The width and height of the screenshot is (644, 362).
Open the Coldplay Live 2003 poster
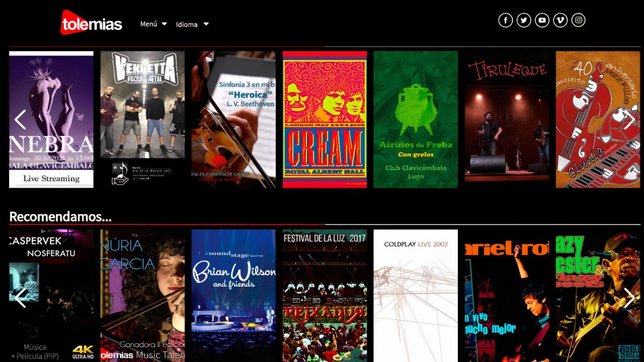coord(416,296)
